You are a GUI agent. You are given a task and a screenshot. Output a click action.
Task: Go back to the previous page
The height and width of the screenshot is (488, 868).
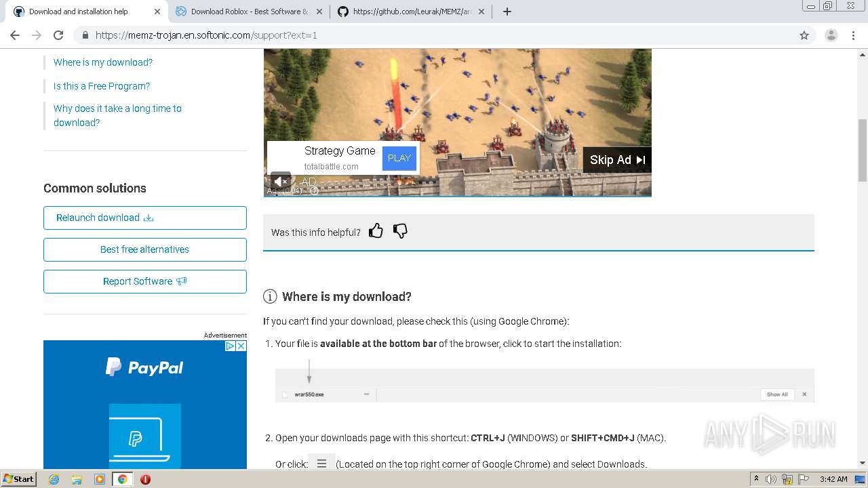pos(15,35)
